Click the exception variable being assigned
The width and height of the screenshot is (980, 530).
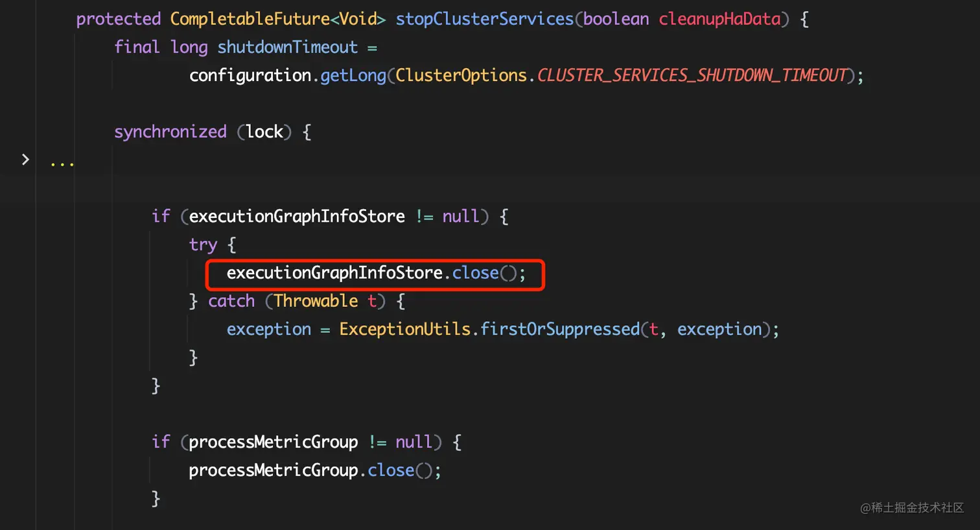268,330
